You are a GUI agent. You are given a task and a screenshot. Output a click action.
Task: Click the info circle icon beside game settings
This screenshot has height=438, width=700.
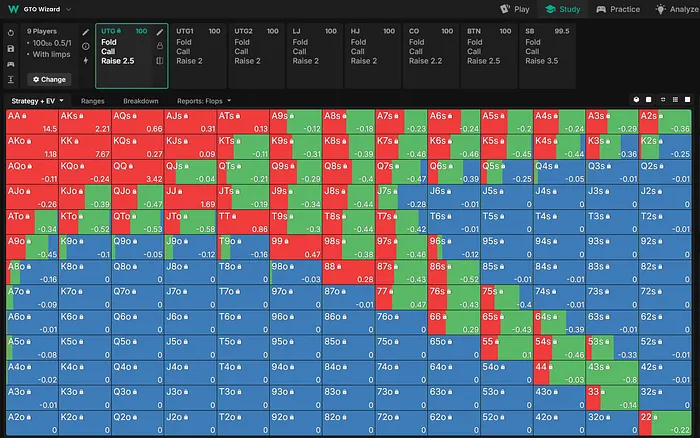(85, 47)
